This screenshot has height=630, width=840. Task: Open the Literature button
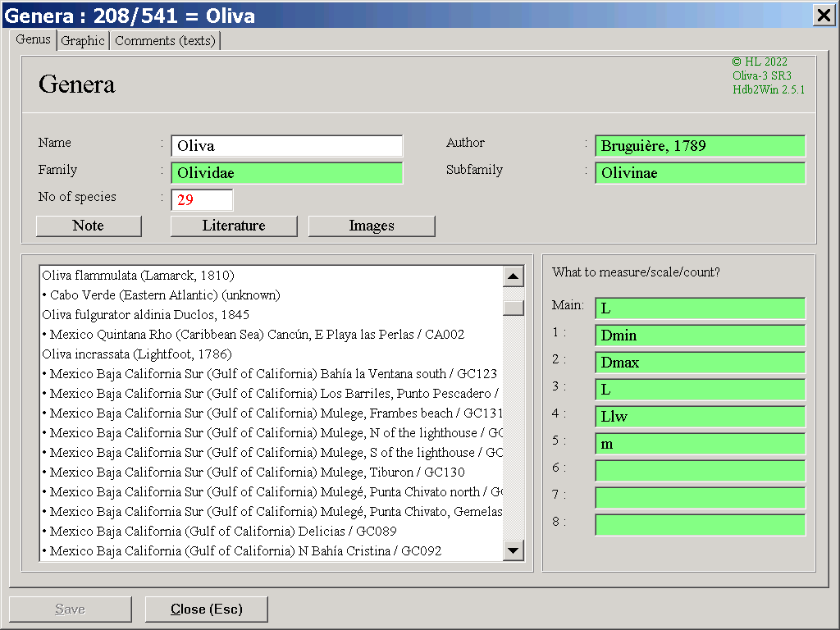coord(234,226)
